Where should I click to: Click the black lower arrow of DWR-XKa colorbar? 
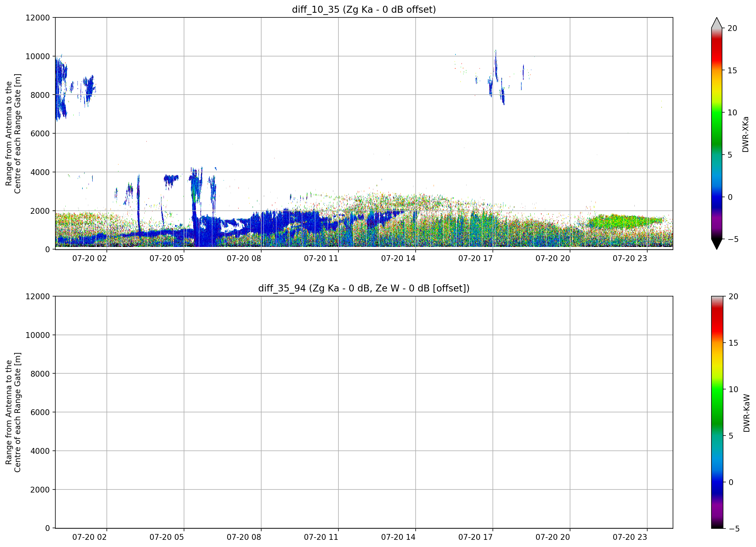[716, 244]
